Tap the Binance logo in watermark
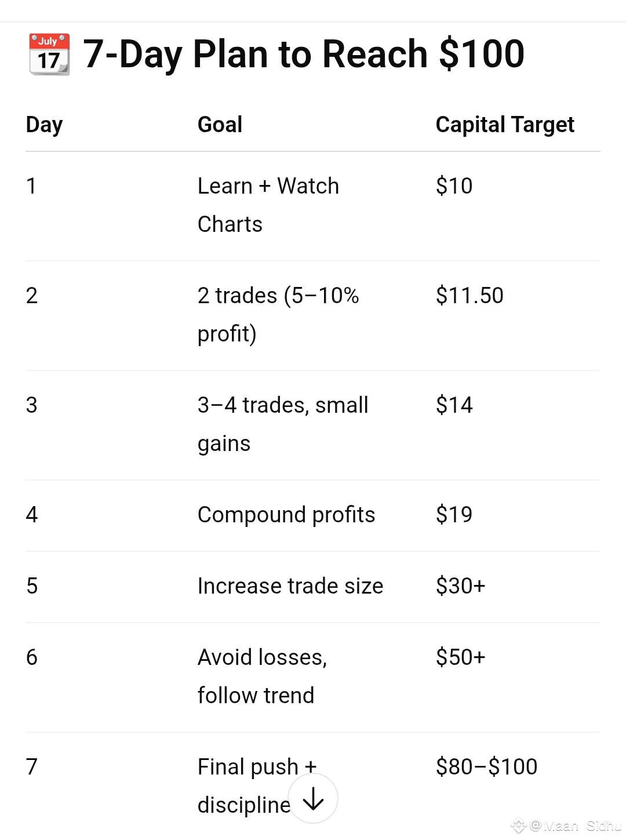Viewport: 626px width, 840px height. click(x=518, y=826)
